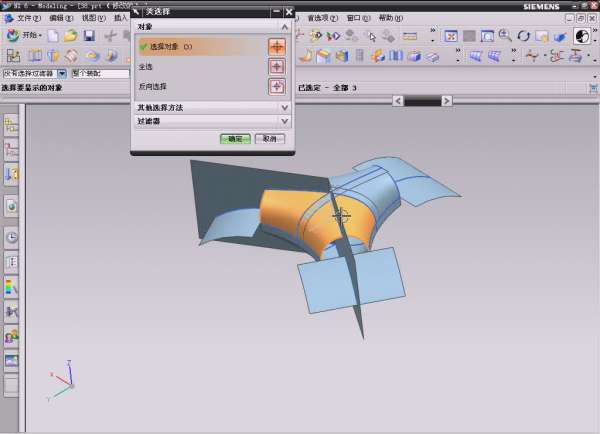Click the New file icon
The width and height of the screenshot is (600, 434).
pyautogui.click(x=52, y=36)
